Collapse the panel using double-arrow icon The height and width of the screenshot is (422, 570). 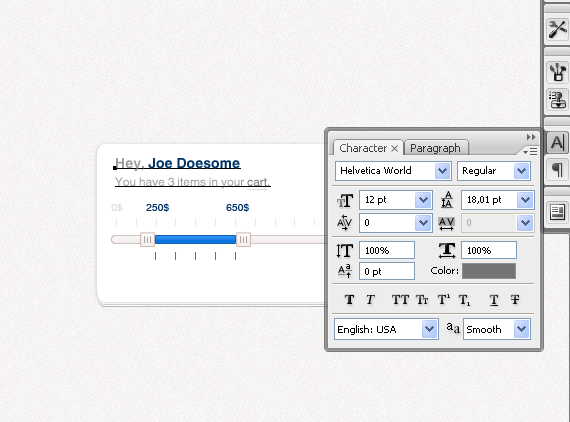tap(531, 137)
